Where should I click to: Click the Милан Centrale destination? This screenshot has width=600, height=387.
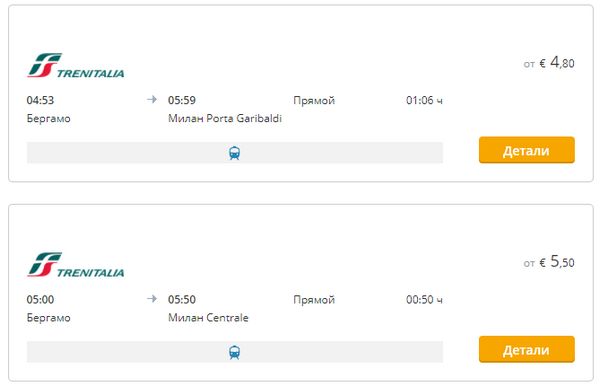tap(208, 318)
